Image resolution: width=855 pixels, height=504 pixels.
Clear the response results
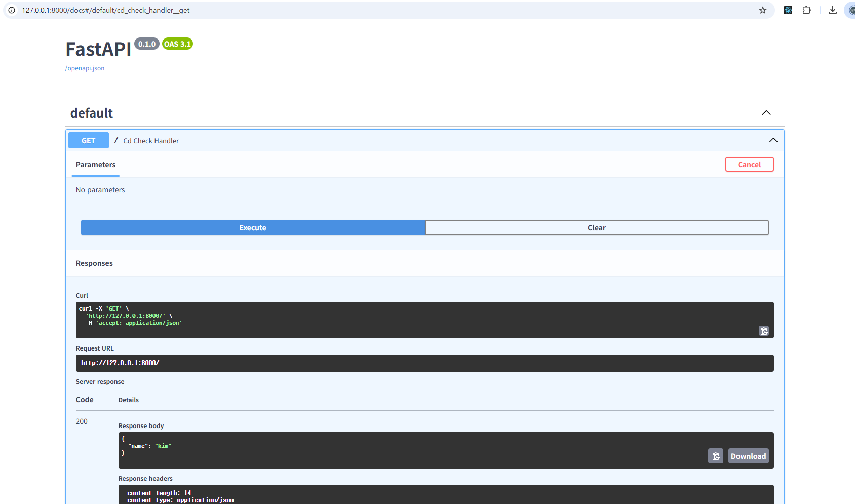(597, 228)
